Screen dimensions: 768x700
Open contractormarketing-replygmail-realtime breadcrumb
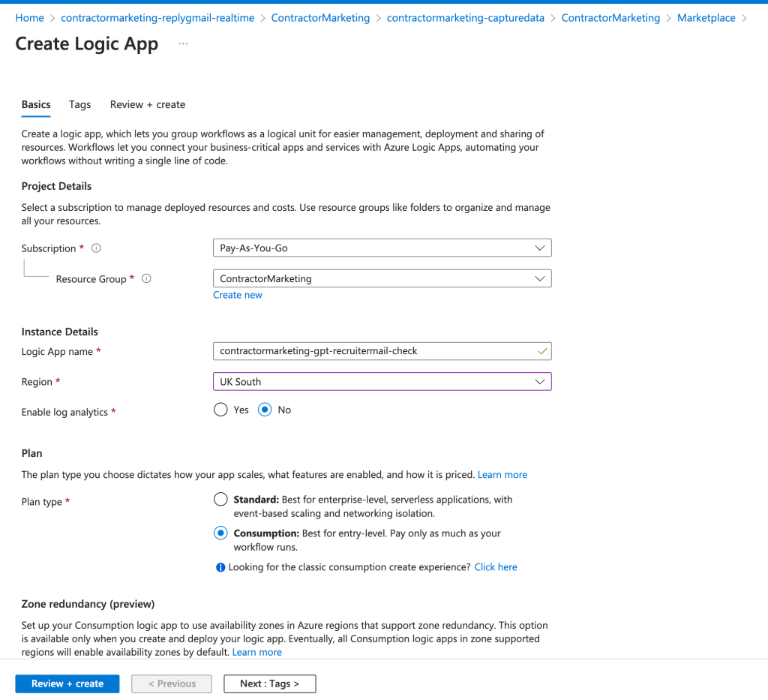click(157, 18)
